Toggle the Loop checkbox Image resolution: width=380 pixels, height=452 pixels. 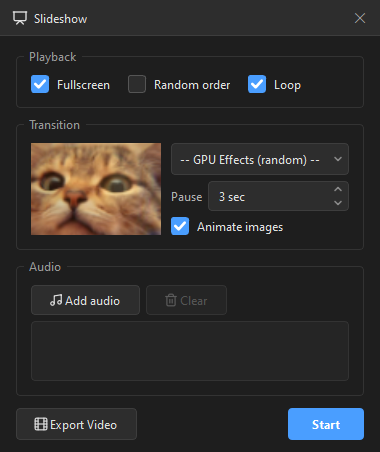pos(257,84)
